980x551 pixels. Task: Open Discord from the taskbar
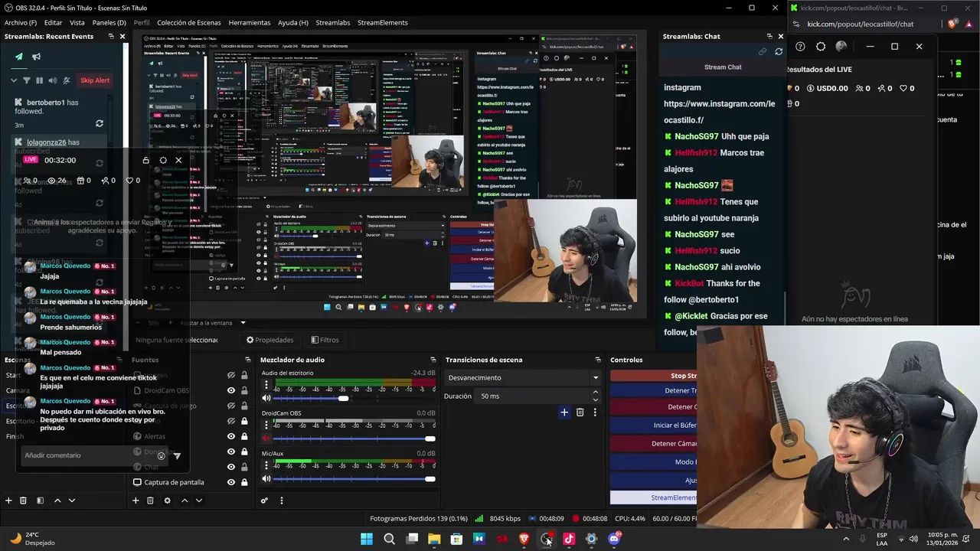pyautogui.click(x=614, y=539)
